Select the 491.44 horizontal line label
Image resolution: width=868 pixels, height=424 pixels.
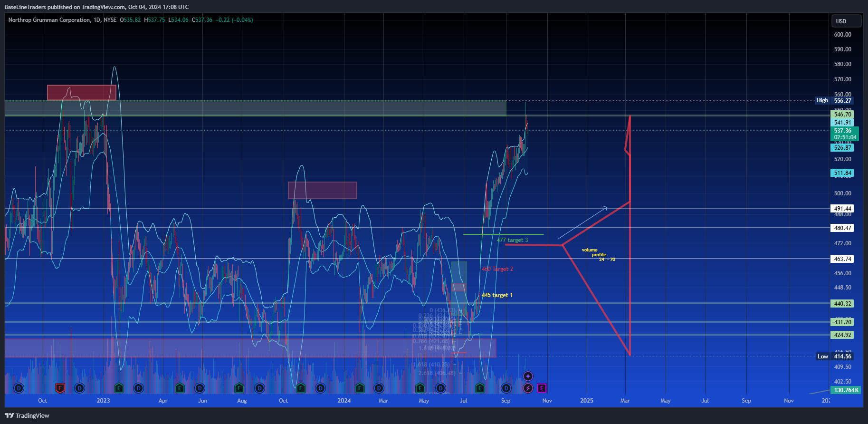(842, 208)
